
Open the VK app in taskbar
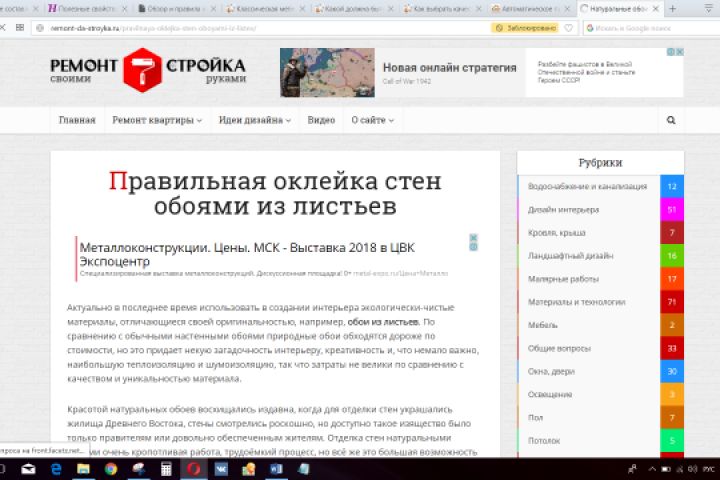[x=221, y=469]
